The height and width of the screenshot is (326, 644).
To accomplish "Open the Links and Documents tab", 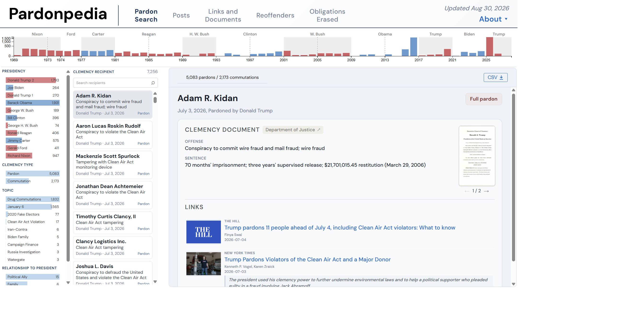I will pyautogui.click(x=223, y=16).
